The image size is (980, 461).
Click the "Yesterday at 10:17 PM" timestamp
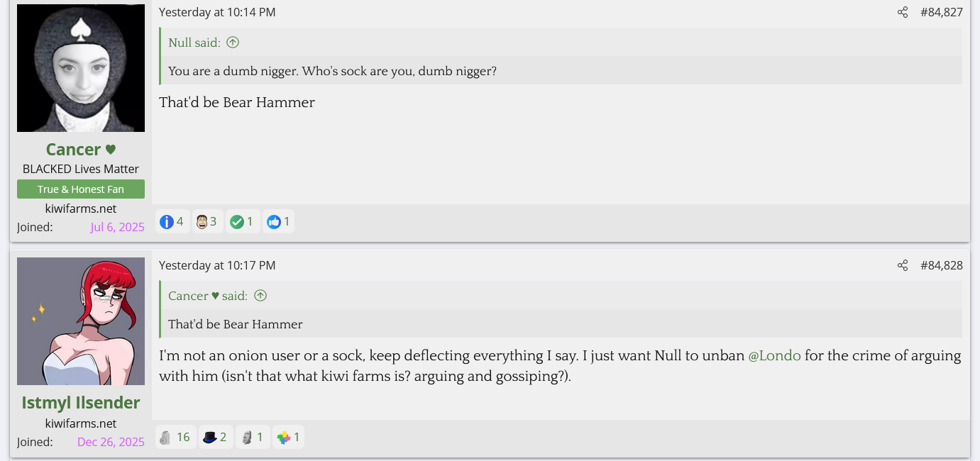[217, 265]
